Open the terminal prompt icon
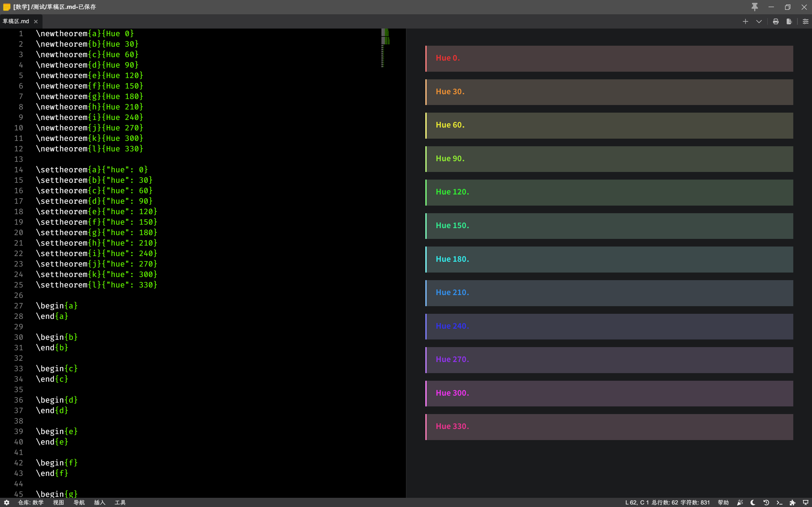Image resolution: width=812 pixels, height=507 pixels. pos(779,502)
